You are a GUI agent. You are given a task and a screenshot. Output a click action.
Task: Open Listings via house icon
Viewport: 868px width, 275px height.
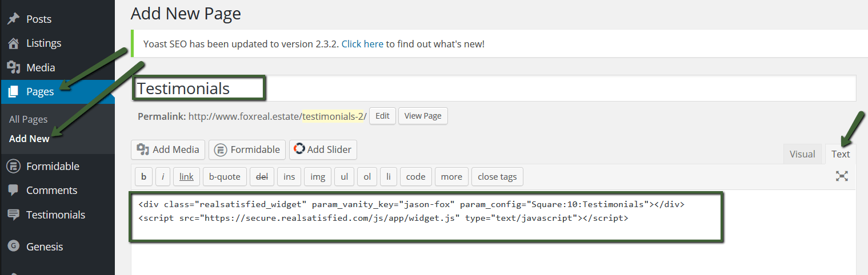tap(13, 43)
